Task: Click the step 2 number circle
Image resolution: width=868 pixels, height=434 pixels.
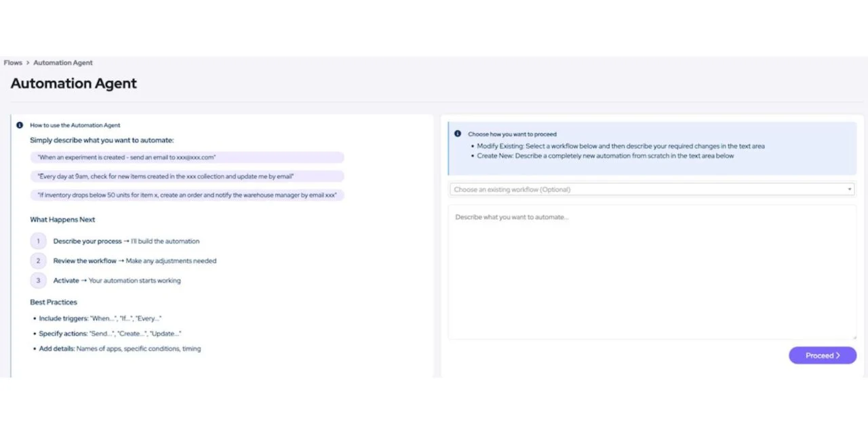Action: (38, 261)
